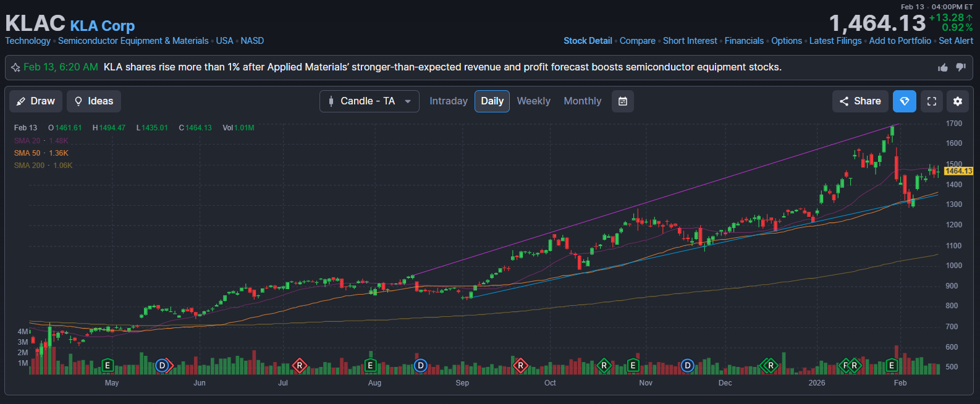Open the Options link
980x404 pixels.
[x=787, y=41]
